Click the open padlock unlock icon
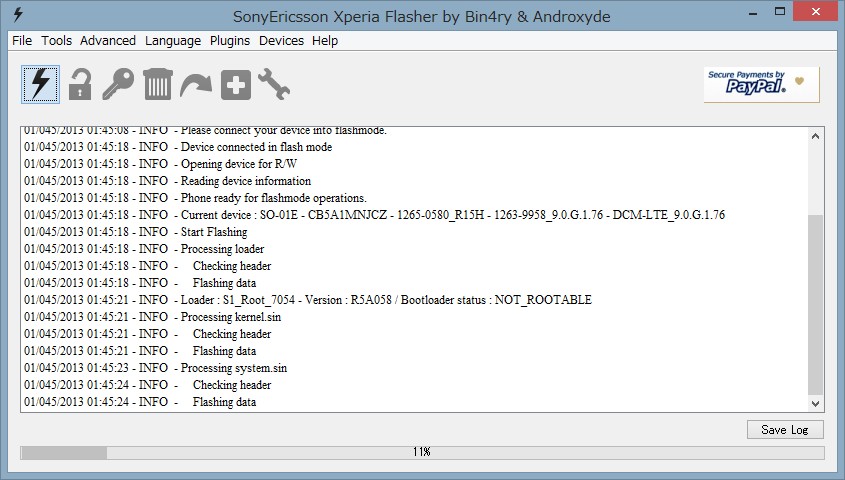Screen dimensions: 845x480 (x=80, y=84)
